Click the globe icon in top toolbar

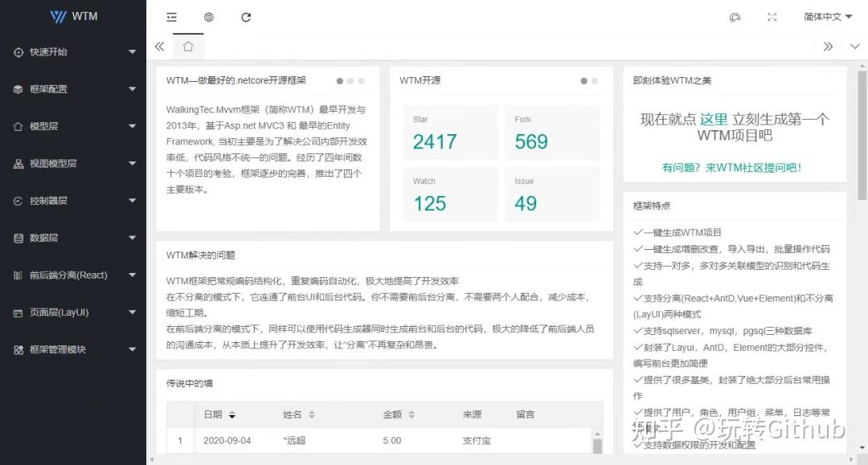[209, 16]
